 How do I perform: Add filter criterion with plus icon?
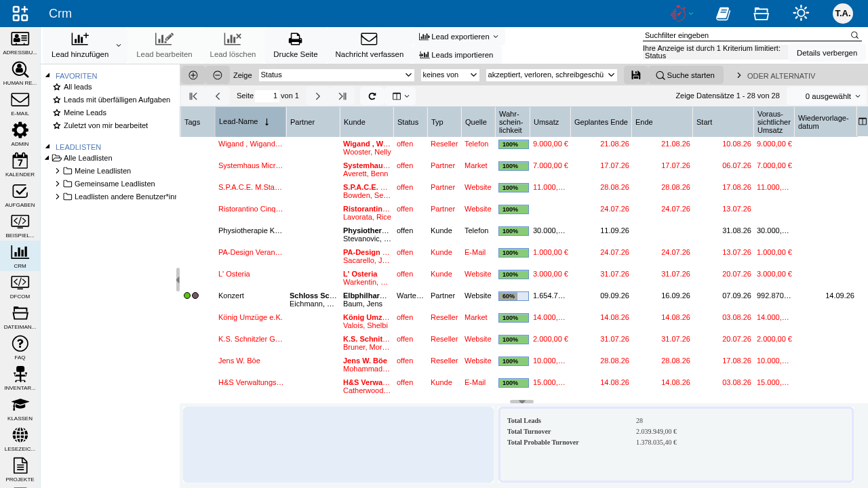pos(193,75)
